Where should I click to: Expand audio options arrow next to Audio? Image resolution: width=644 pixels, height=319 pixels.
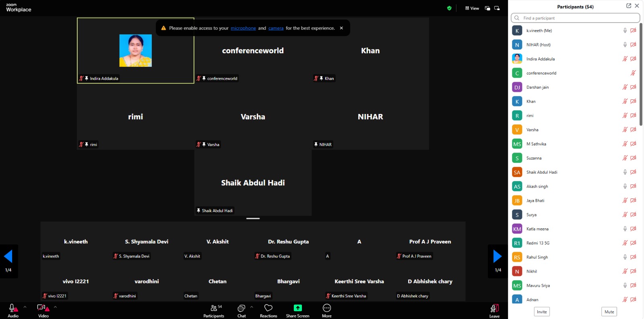click(x=25, y=307)
